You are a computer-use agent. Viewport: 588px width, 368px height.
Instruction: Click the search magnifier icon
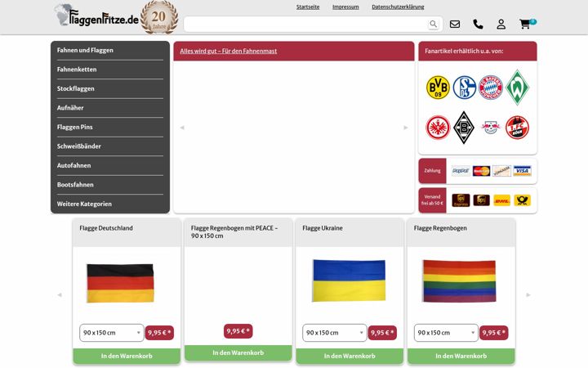click(x=433, y=24)
